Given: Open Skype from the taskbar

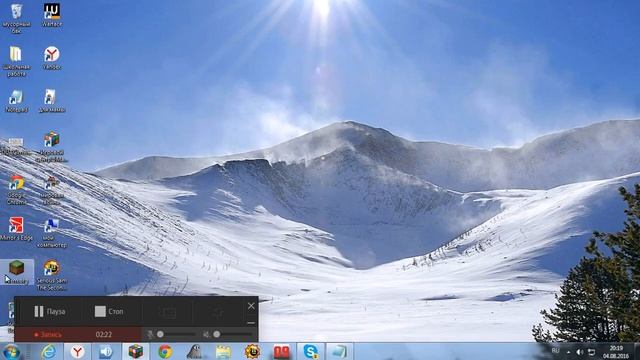Looking at the screenshot, I should point(311,351).
